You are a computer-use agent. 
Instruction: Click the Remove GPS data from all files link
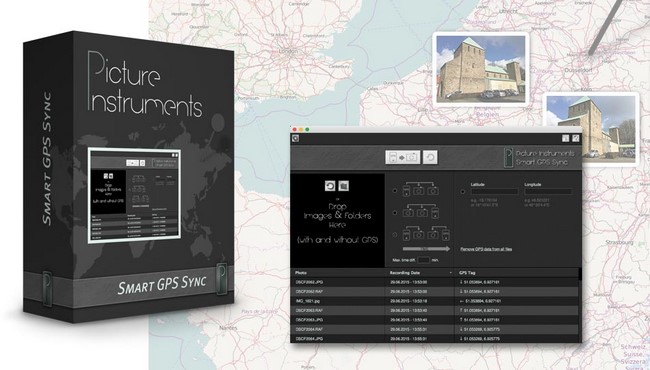pos(486,249)
